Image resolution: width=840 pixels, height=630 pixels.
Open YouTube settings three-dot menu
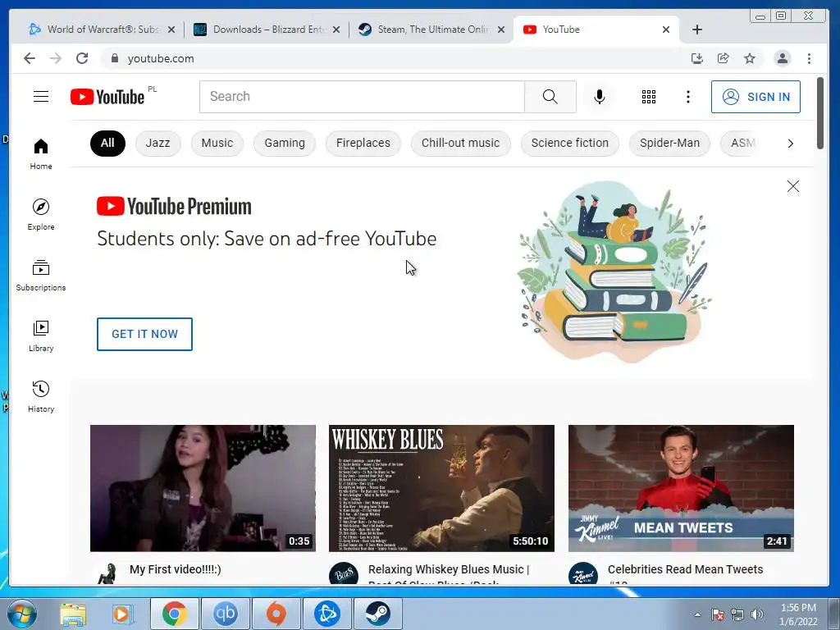[688, 97]
